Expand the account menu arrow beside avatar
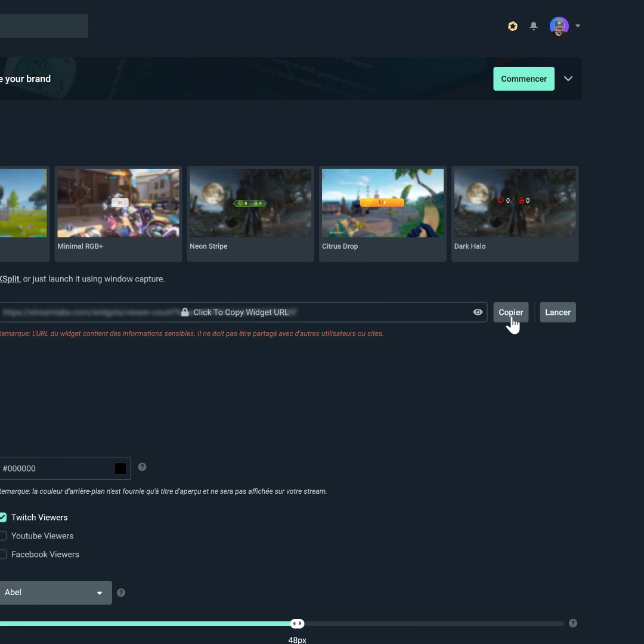 click(x=578, y=26)
